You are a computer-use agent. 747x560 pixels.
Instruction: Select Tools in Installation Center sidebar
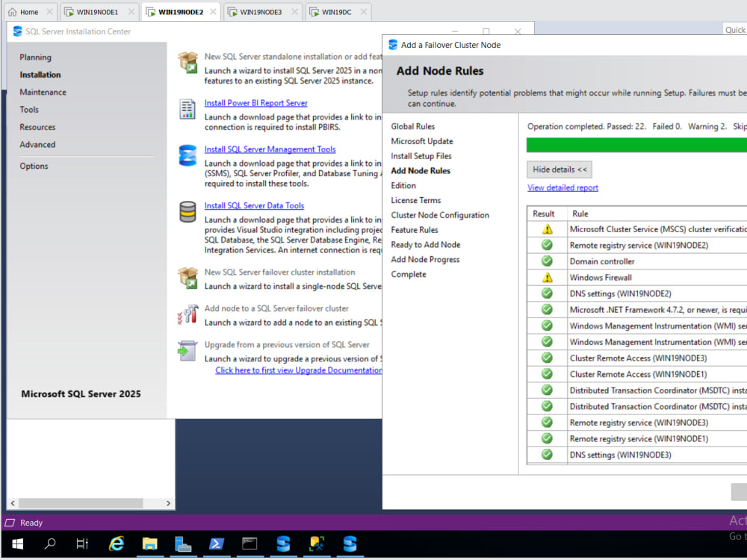point(29,110)
